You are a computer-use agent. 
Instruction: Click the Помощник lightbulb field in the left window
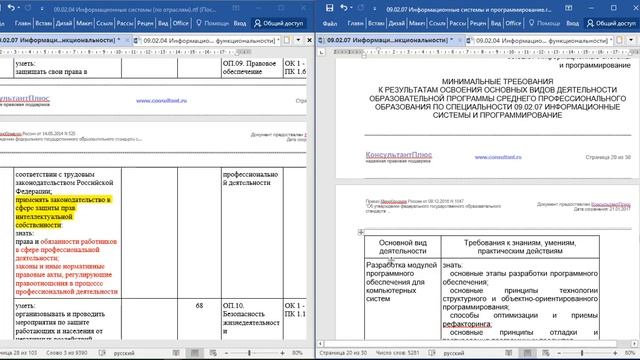click(212, 24)
